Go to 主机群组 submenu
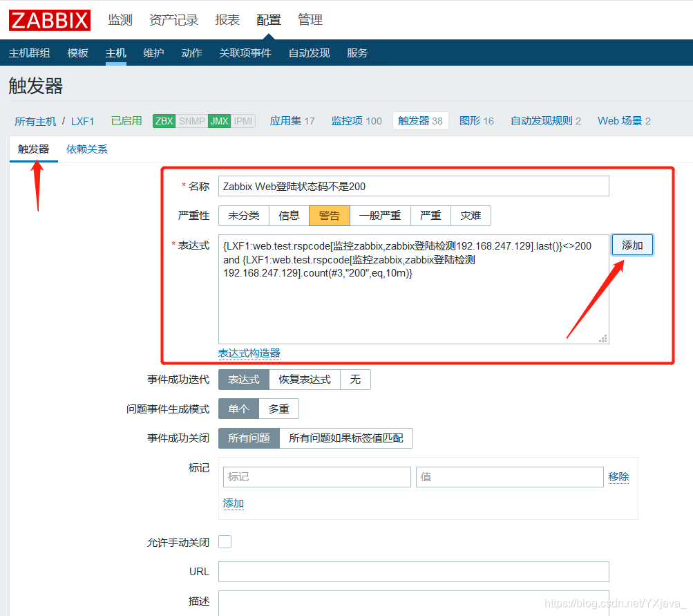693x616 pixels. (29, 53)
